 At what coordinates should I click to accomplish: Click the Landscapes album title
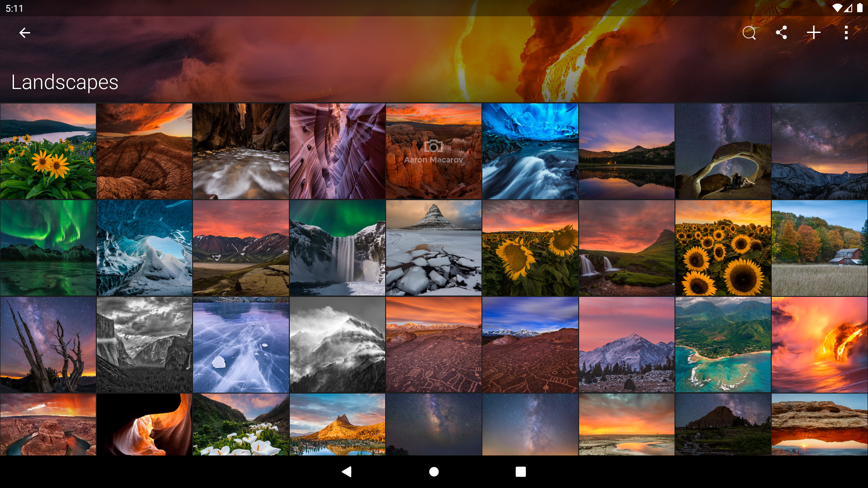click(65, 82)
